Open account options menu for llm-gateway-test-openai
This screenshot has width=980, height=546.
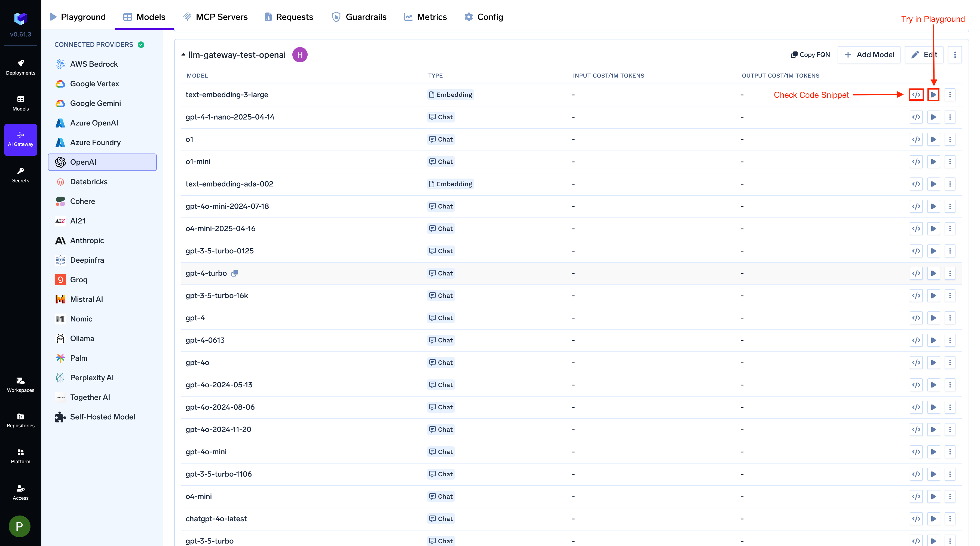point(954,55)
